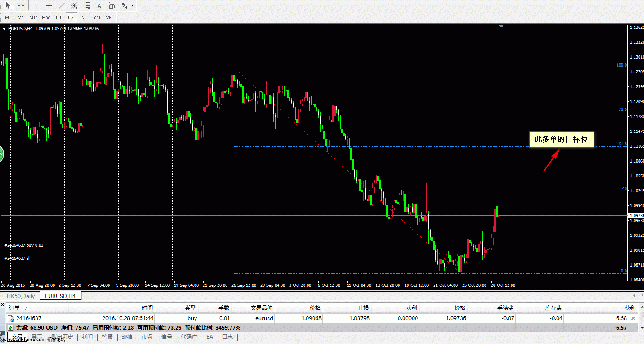Click the chart shift triangle marker
This screenshot has width=644, height=344.
click(x=502, y=27)
